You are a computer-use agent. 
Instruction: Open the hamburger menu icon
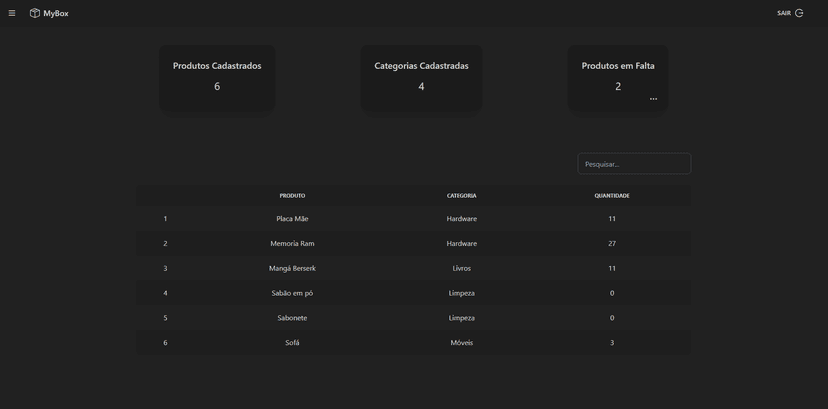click(12, 13)
